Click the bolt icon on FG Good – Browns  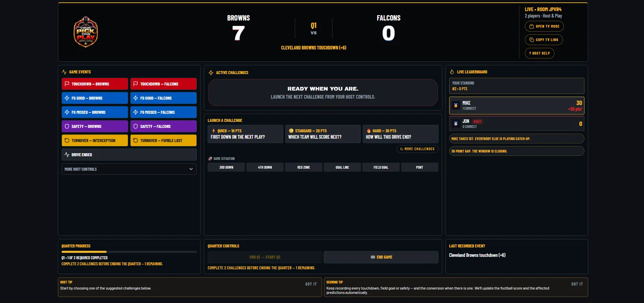coord(67,98)
